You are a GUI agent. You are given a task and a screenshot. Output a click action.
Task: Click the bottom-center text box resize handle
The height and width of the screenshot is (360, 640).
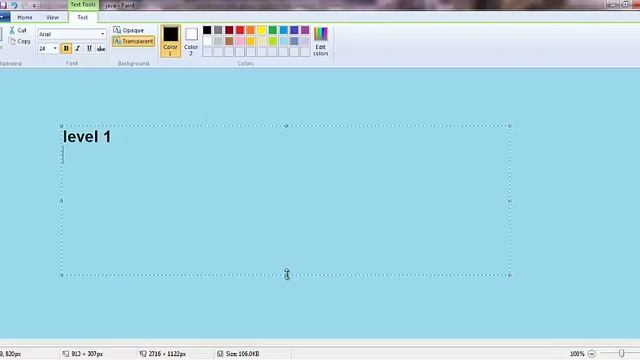286,275
